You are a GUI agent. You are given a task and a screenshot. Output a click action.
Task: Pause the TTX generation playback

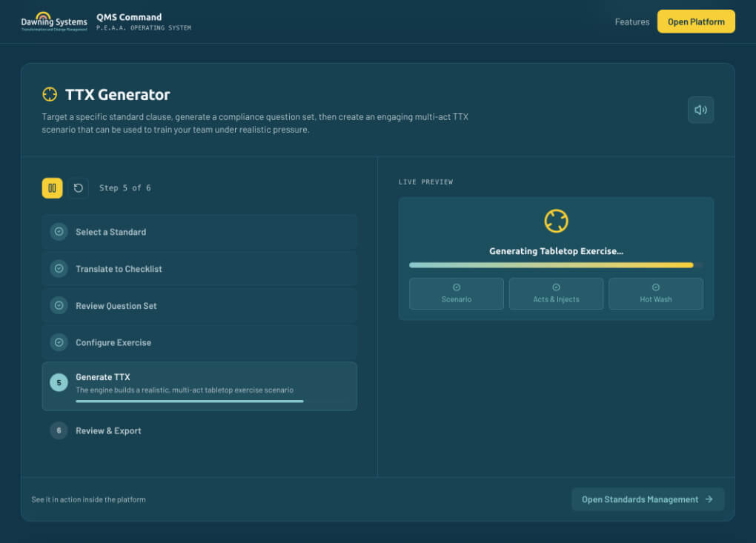tap(52, 188)
